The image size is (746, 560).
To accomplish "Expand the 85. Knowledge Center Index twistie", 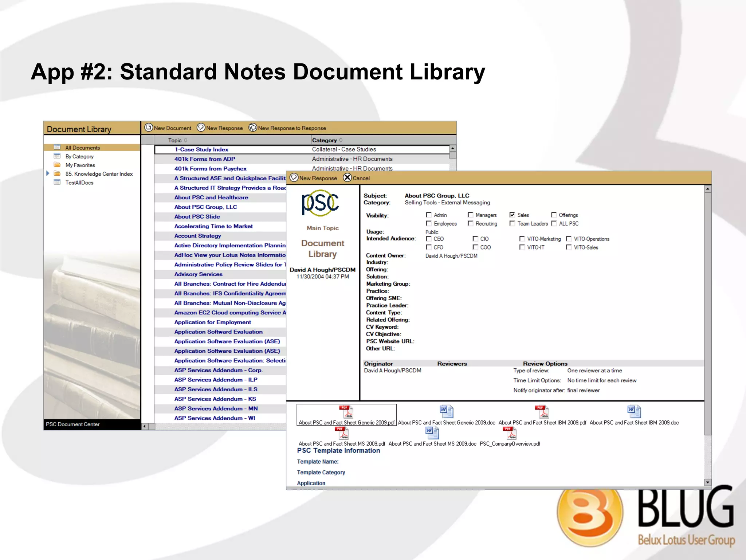I will coord(48,173).
